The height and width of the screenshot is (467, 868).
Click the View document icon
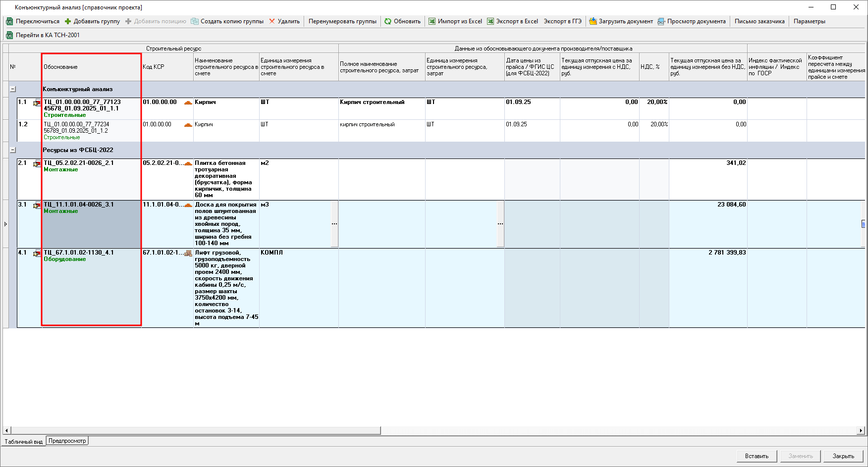tap(661, 21)
